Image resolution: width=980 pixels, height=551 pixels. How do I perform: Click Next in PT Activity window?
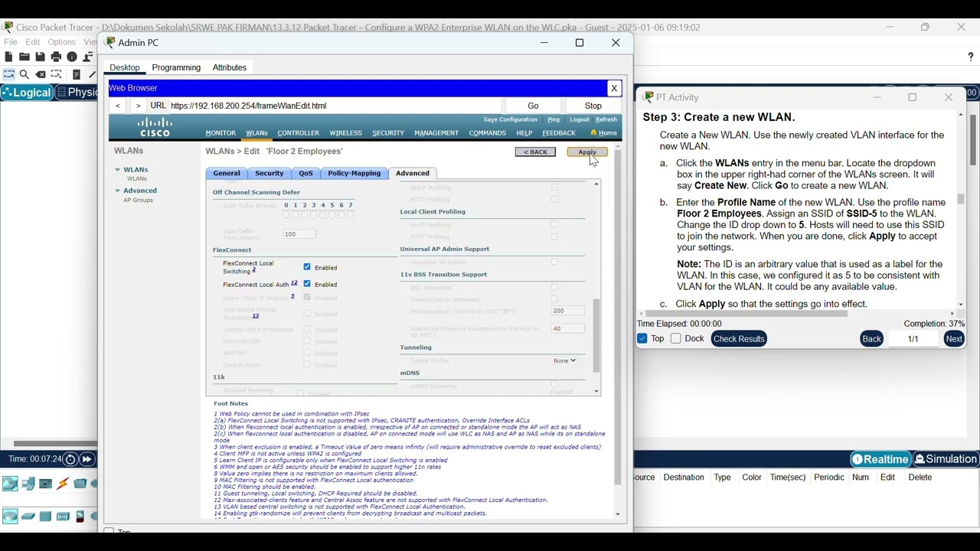[x=954, y=338]
